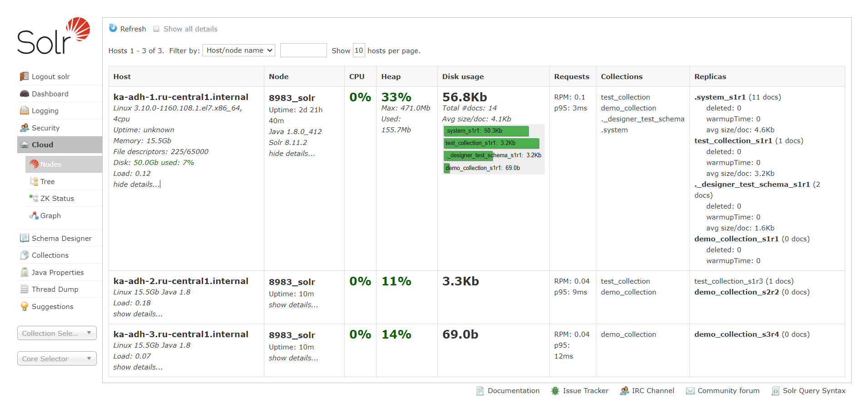Image resolution: width=868 pixels, height=399 pixels.
Task: Click the Security icon in the sidebar
Action: 24,128
